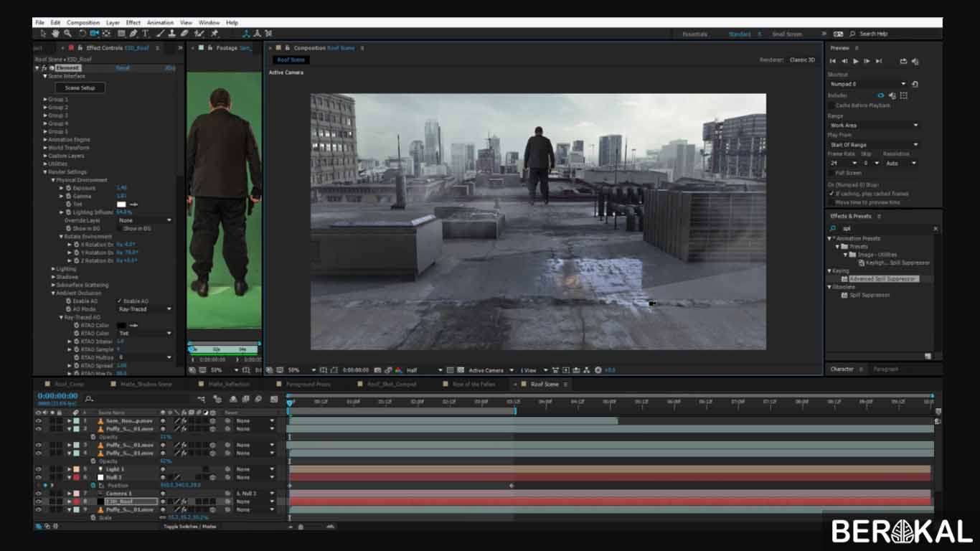Select the Hand tool in the toolbar
This screenshot has height=551, width=980.
point(55,34)
